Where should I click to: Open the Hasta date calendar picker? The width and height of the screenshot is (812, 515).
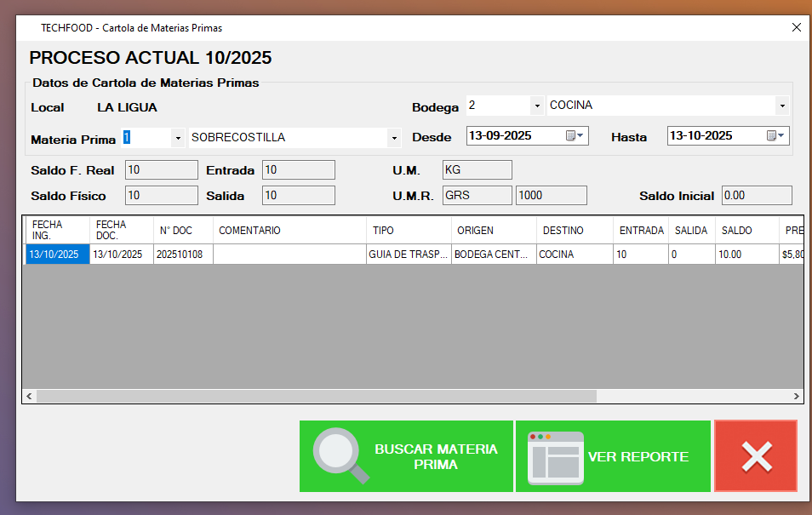(x=776, y=136)
